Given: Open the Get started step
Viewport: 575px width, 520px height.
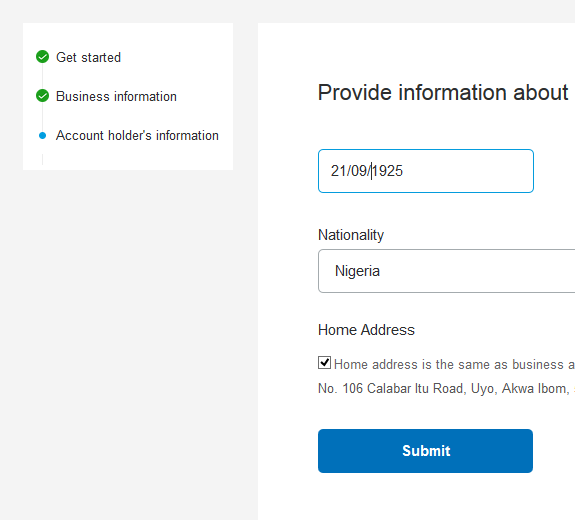Looking at the screenshot, I should click(x=88, y=58).
